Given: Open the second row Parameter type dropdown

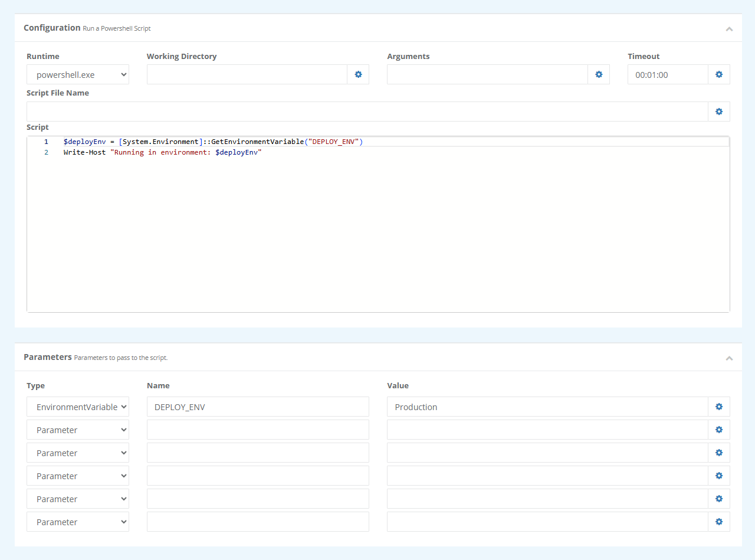Looking at the screenshot, I should 78,430.
